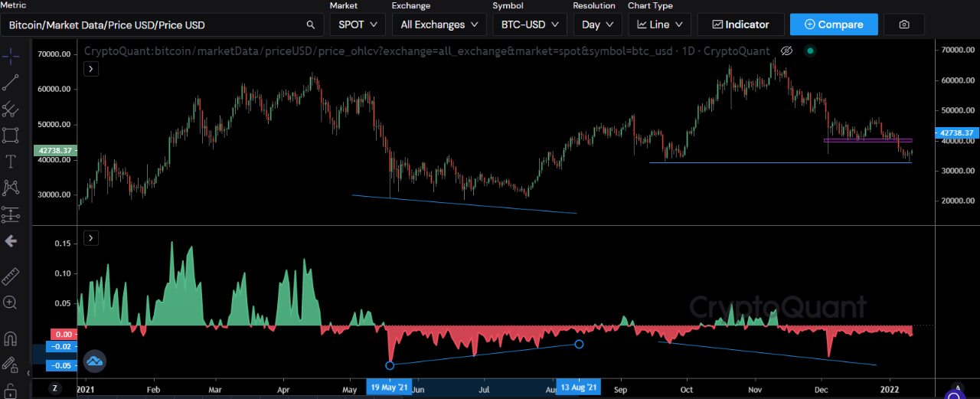Click the Chart Type label
Viewport: 980px width, 399px height.
click(651, 5)
